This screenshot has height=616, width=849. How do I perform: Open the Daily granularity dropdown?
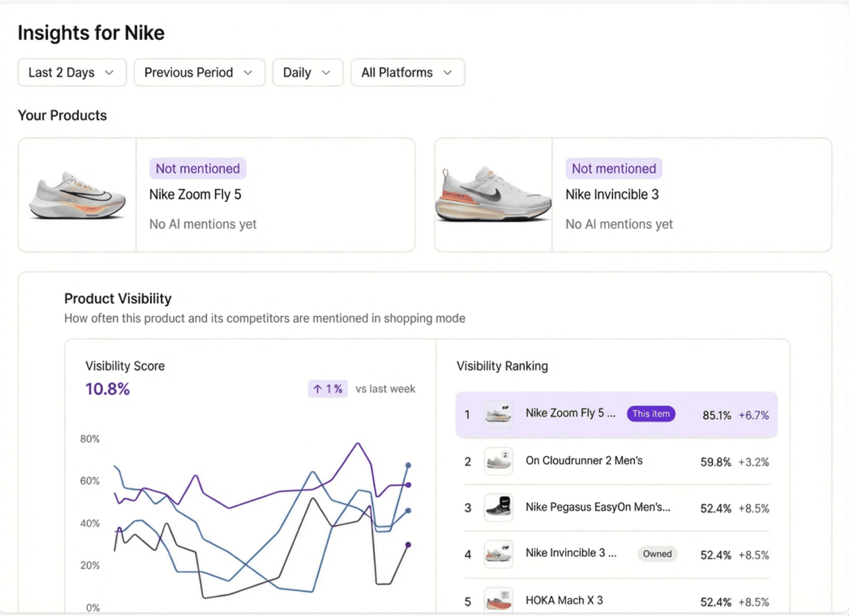point(308,72)
